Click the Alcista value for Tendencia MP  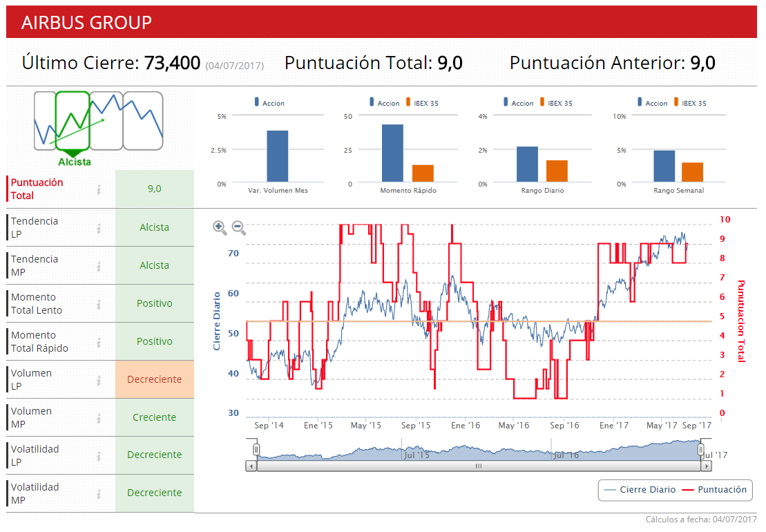(154, 265)
